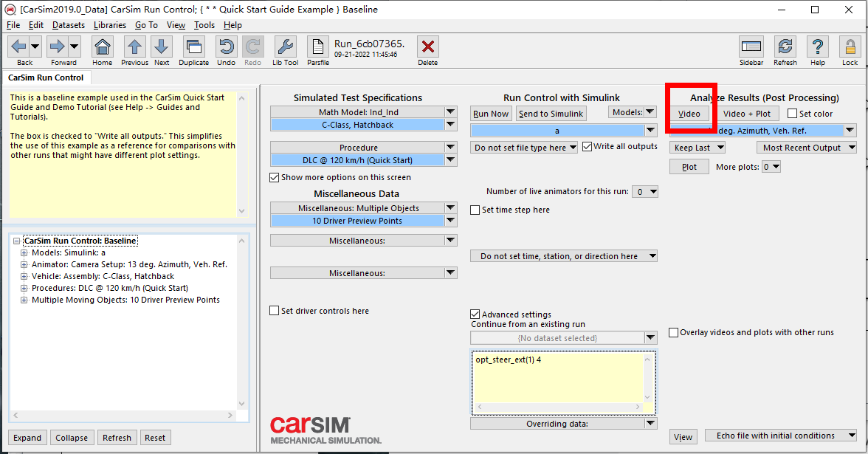Viewport: 868px width, 454px height.
Task: Open the Go To menu
Action: (146, 25)
